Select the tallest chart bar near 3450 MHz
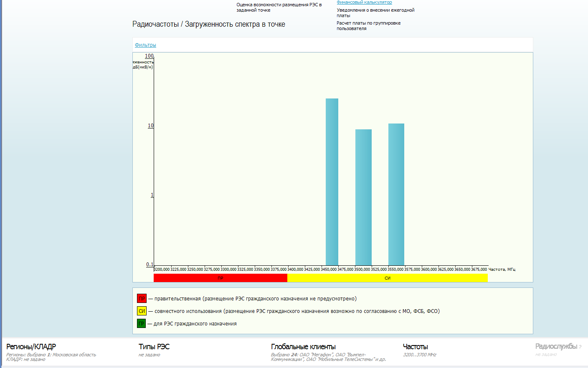 click(x=332, y=181)
